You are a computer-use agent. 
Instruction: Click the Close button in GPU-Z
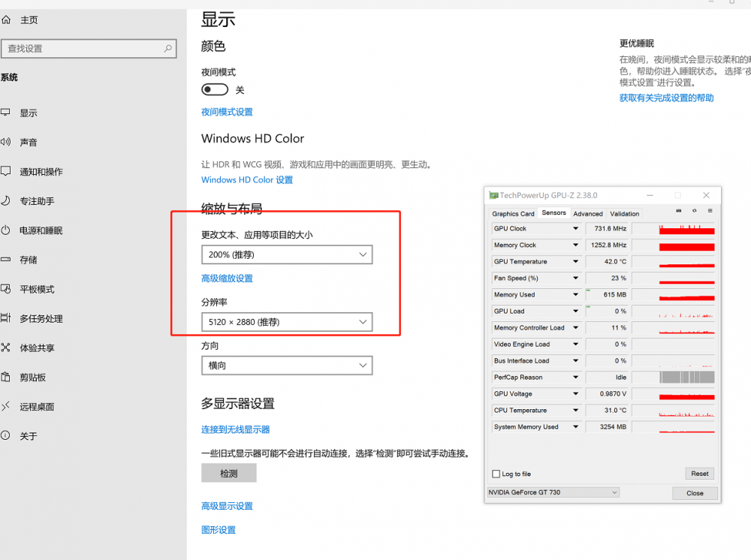coord(695,493)
